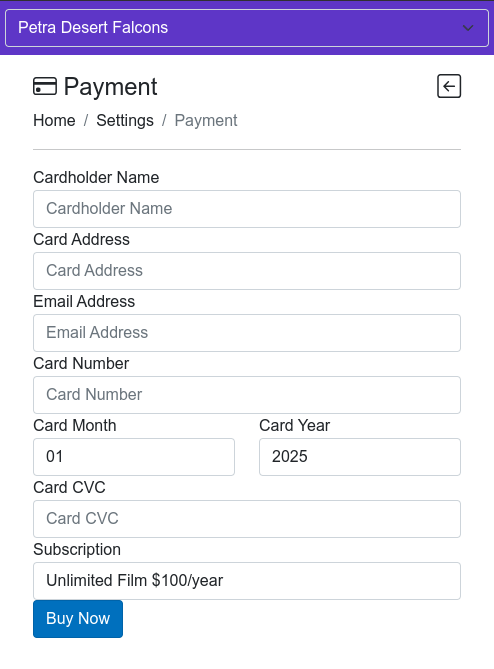
Task: Click into the Card Address field
Action: click(x=247, y=271)
